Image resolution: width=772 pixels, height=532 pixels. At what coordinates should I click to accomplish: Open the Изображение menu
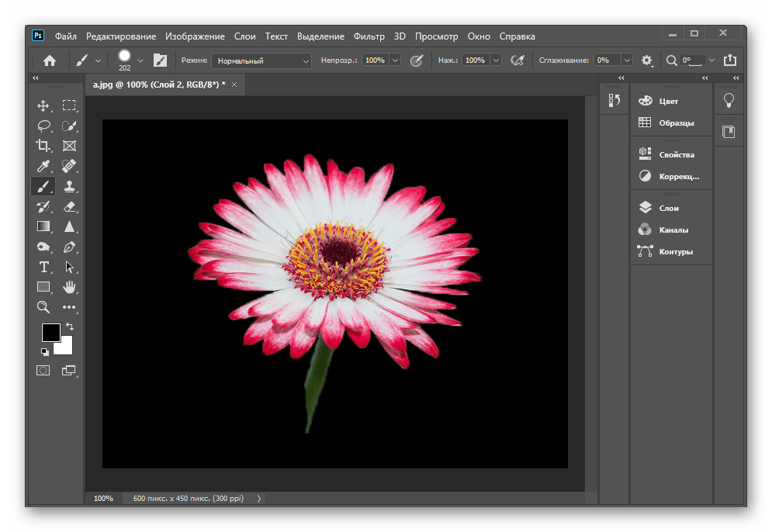pos(195,36)
